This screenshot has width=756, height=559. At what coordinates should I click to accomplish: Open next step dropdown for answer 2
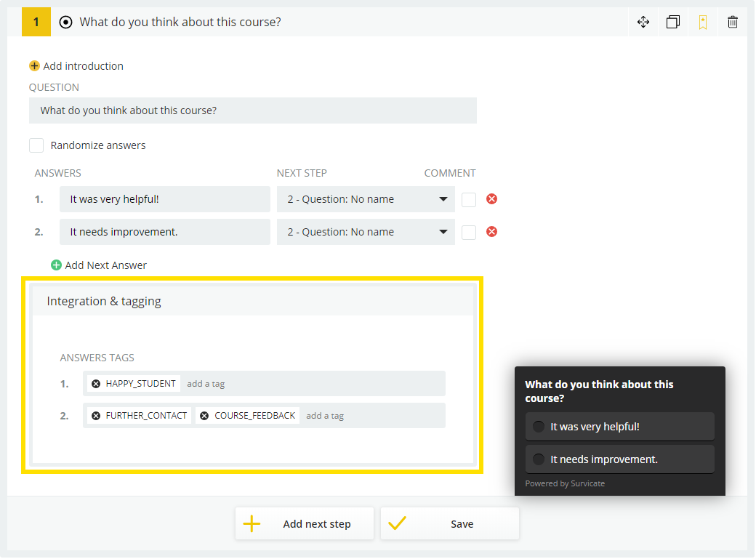tap(366, 233)
